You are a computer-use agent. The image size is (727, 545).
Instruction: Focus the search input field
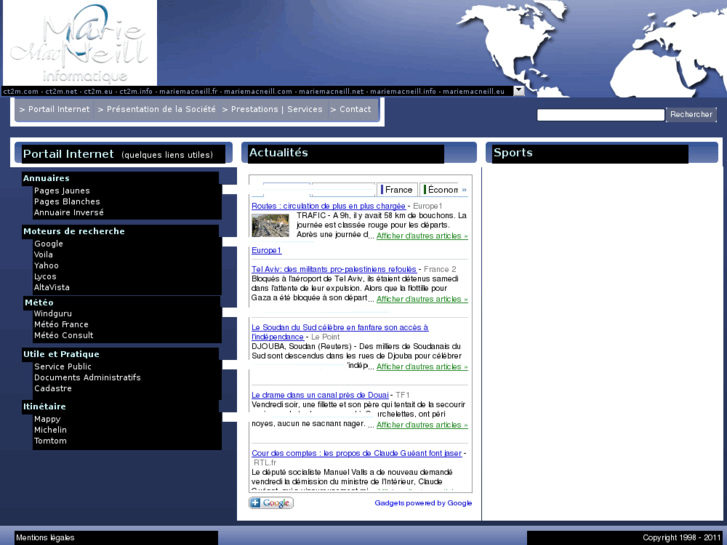click(600, 115)
